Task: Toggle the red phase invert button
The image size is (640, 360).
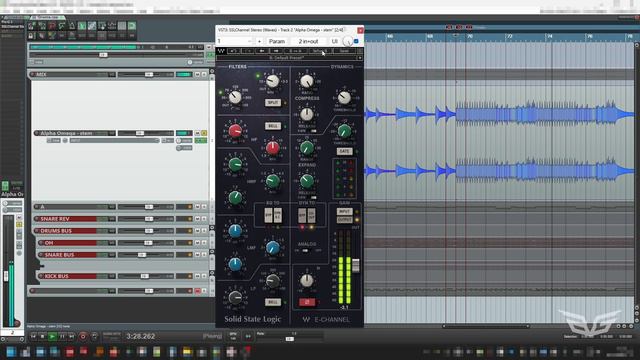Action: point(307,302)
